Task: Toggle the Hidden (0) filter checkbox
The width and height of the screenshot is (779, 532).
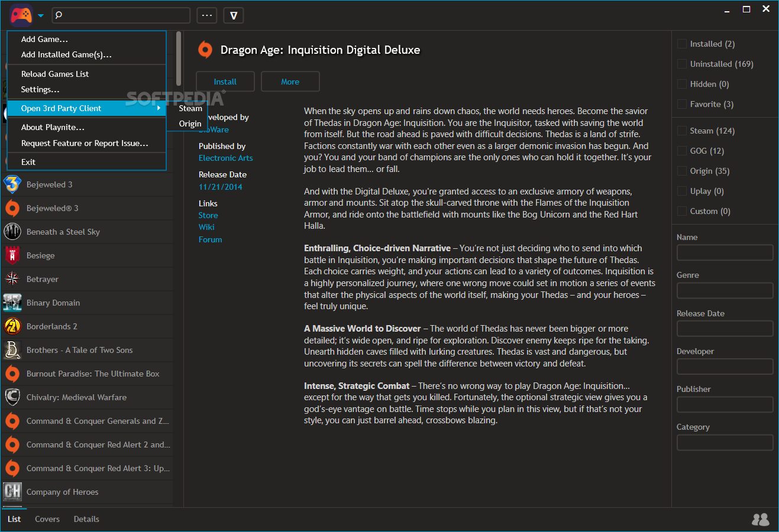Action: (682, 84)
